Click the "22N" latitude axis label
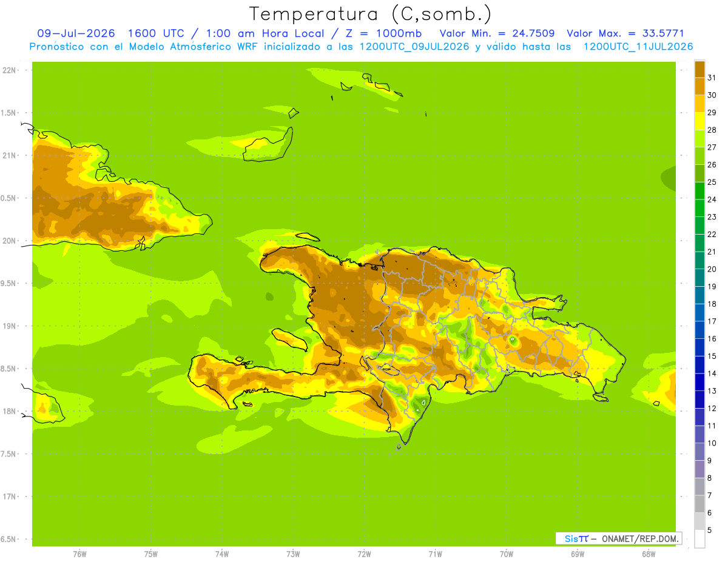728x562 pixels. tap(8, 70)
